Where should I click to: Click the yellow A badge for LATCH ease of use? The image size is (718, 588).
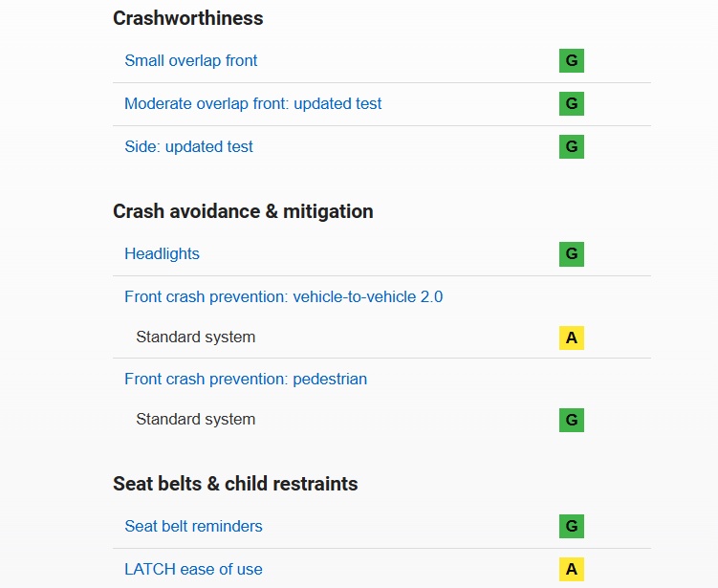pyautogui.click(x=572, y=569)
